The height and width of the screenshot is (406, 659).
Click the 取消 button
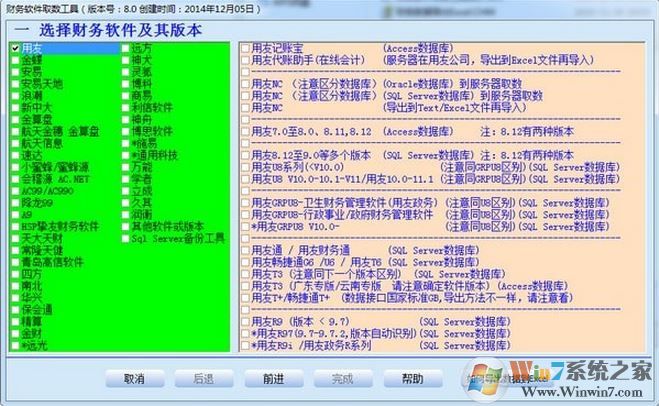134,379
